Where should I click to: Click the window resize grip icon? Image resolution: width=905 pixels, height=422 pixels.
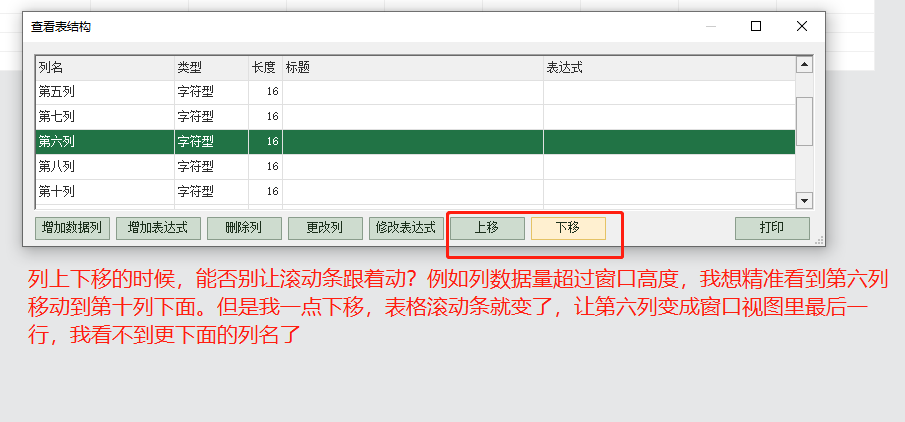pyautogui.click(x=819, y=240)
